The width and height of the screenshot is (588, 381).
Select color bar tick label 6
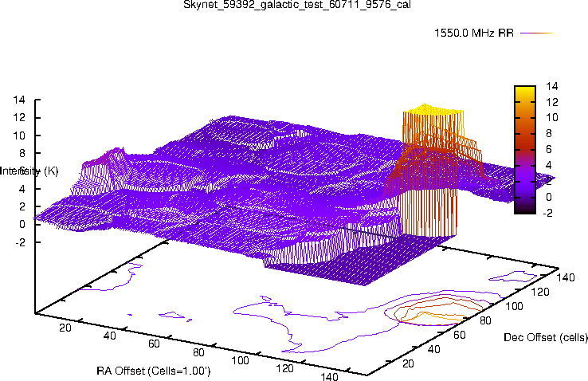549,149
